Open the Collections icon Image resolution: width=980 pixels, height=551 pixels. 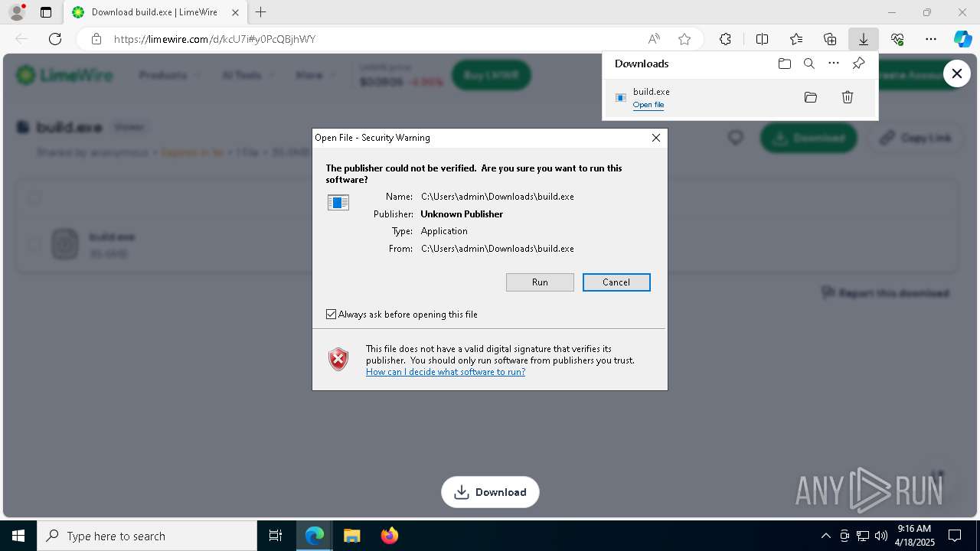click(x=830, y=39)
